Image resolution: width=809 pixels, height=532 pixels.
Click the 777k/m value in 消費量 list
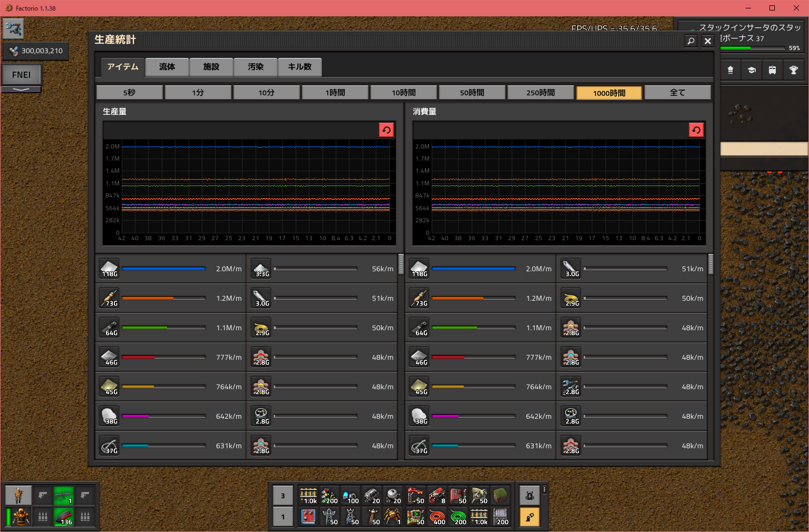pyautogui.click(x=539, y=357)
